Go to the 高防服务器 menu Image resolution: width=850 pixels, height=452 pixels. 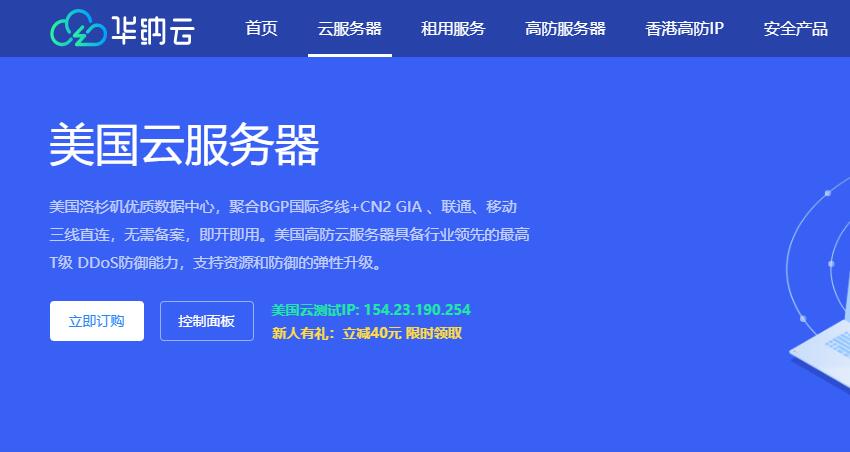click(x=565, y=28)
